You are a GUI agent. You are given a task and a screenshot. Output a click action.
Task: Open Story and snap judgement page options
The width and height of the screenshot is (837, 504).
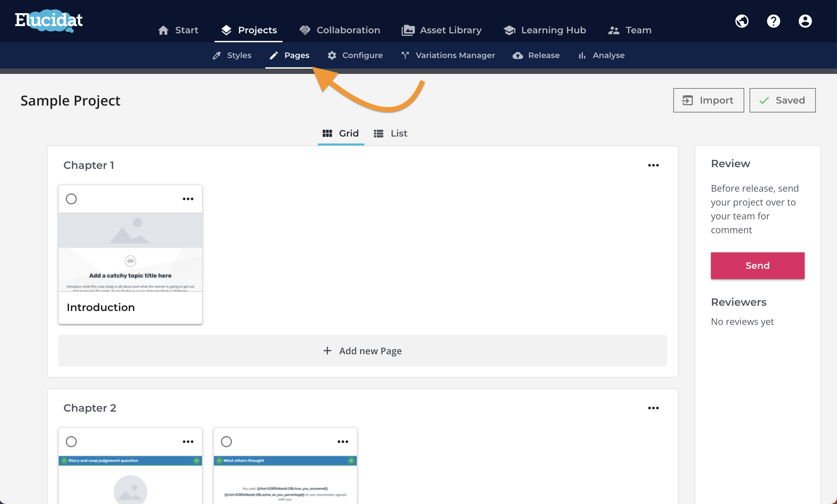188,442
